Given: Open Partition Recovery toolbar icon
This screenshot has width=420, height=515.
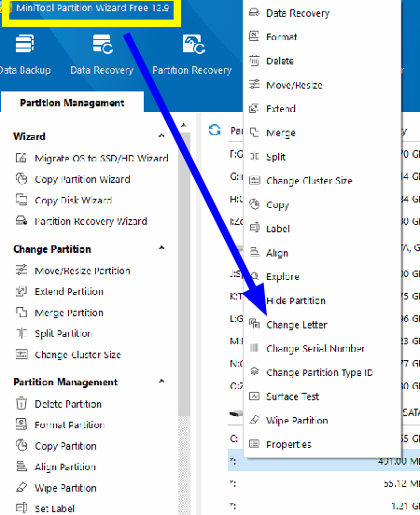Looking at the screenshot, I should click(192, 54).
